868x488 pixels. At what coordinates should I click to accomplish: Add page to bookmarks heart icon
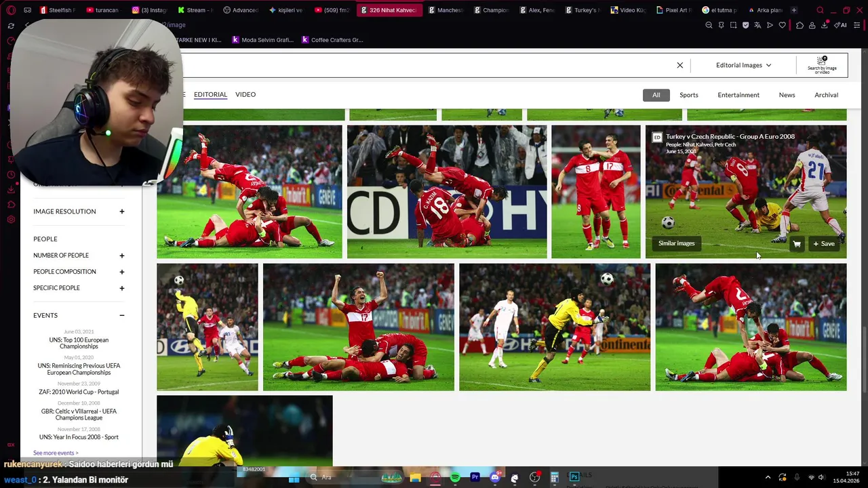[x=782, y=25]
